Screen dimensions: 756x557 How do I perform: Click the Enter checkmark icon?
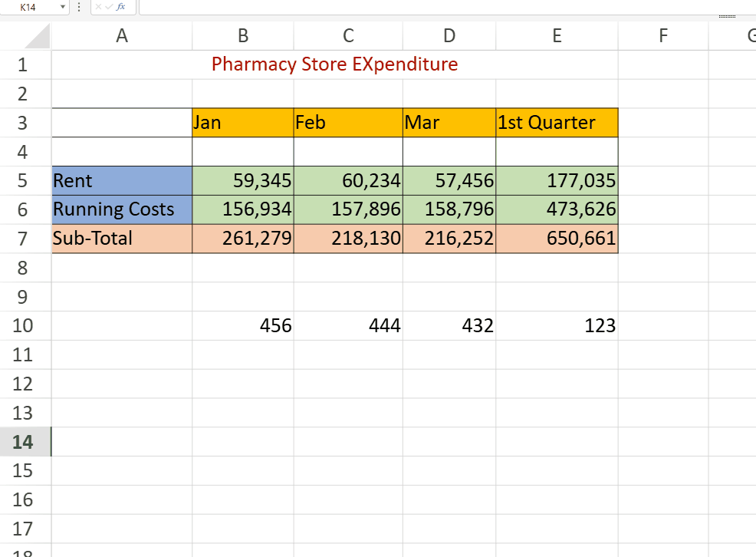(109, 6)
